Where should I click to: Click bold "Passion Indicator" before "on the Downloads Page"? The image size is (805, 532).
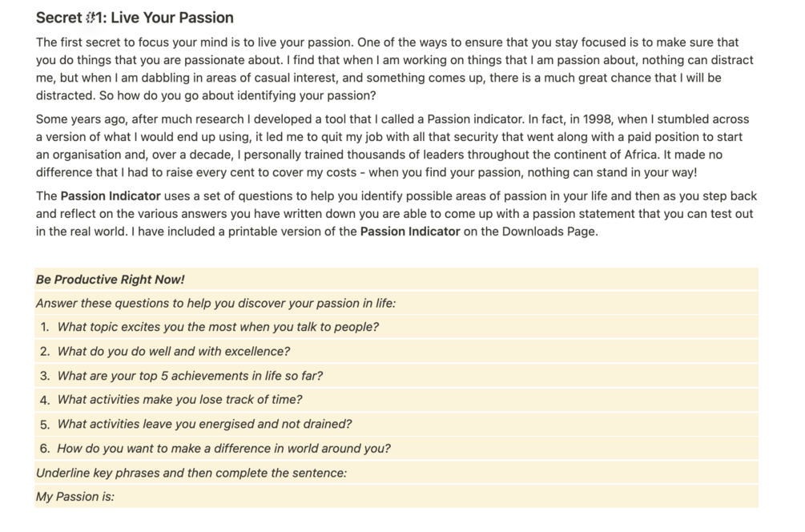[x=410, y=232]
